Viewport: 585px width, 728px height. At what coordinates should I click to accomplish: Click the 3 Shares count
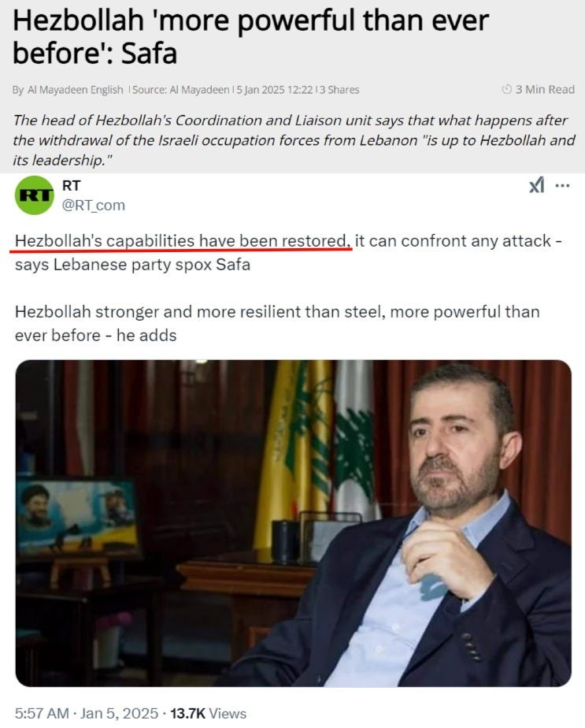coord(339,90)
